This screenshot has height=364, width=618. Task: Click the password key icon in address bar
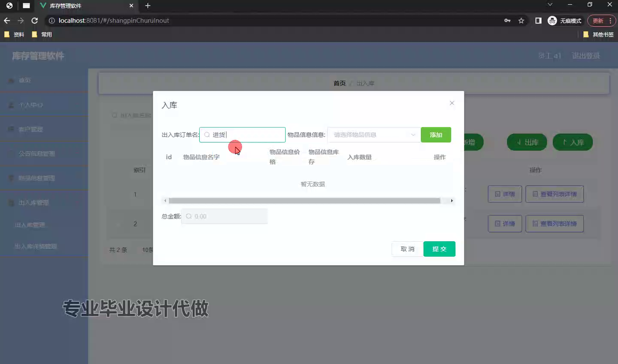pos(507,21)
